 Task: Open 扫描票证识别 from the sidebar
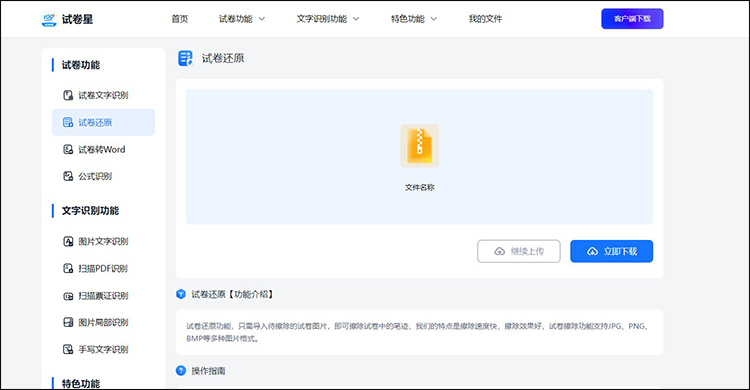pos(103,296)
